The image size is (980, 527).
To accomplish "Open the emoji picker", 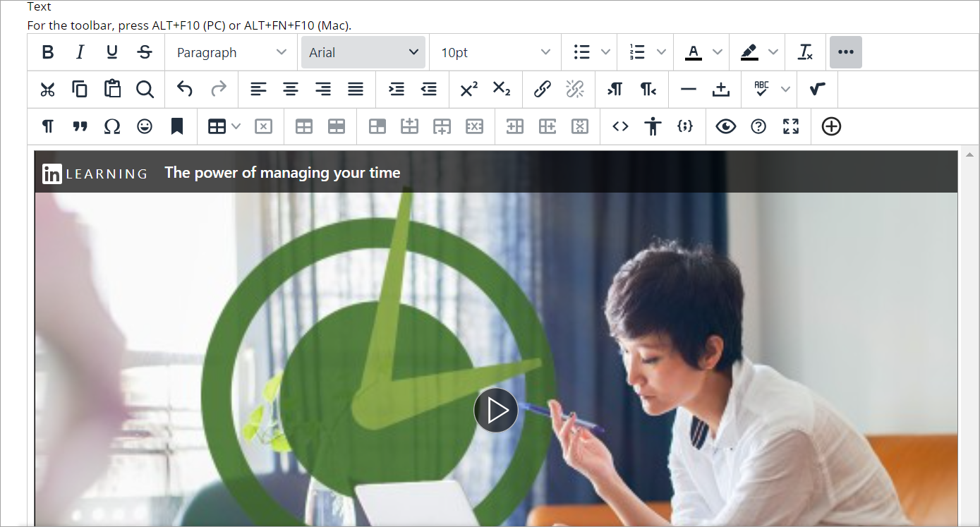I will pyautogui.click(x=145, y=126).
